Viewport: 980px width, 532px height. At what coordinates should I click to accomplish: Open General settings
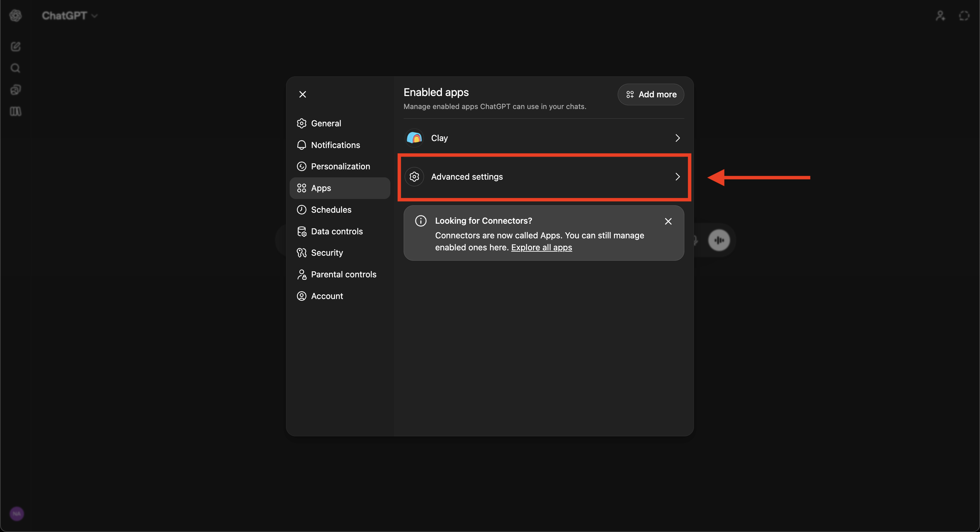(x=340, y=123)
